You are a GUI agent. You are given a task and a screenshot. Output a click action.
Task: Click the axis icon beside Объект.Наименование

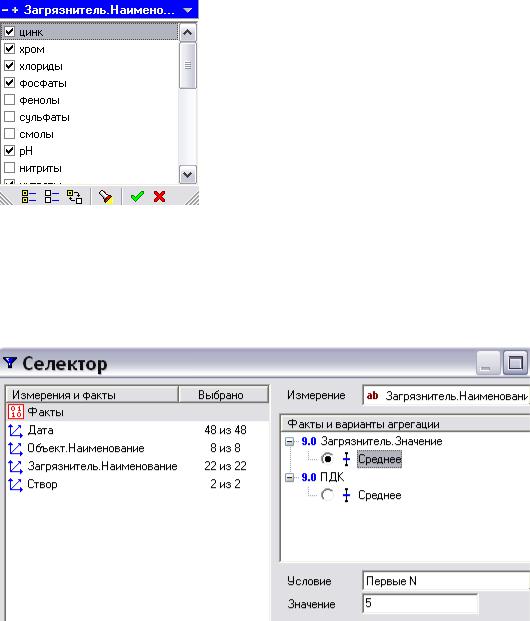15,448
